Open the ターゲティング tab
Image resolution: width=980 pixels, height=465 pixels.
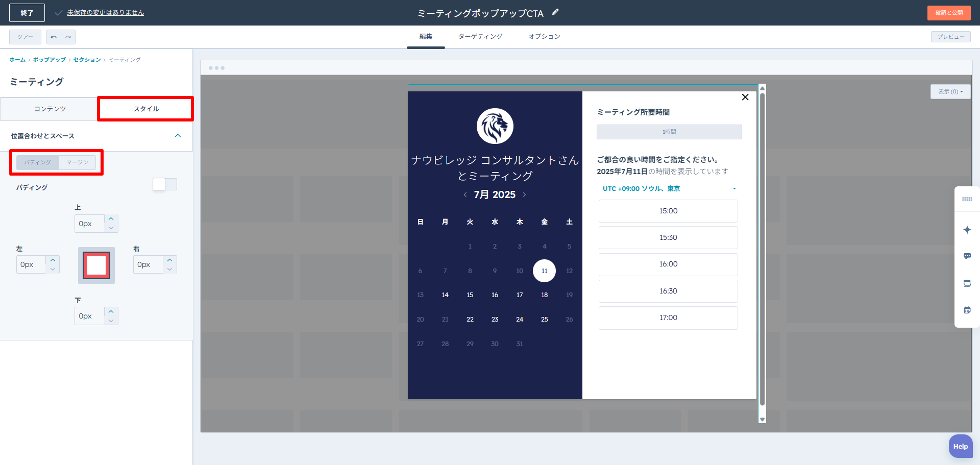click(x=480, y=37)
